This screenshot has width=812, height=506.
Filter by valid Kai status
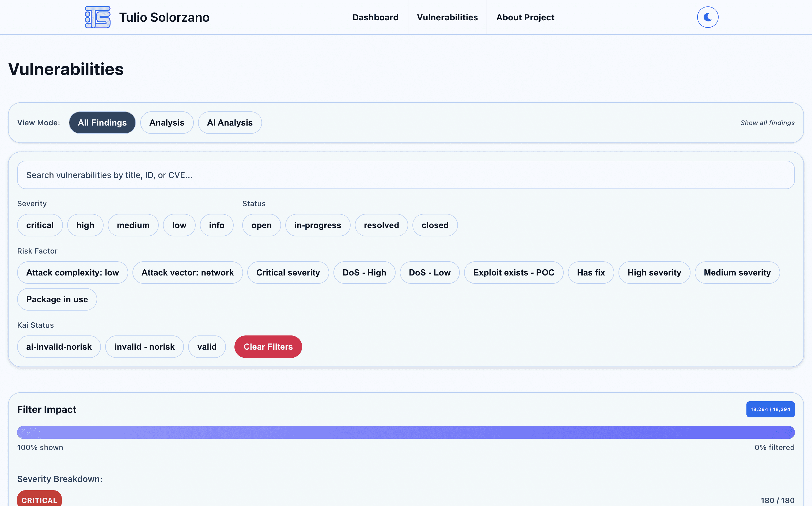207,346
